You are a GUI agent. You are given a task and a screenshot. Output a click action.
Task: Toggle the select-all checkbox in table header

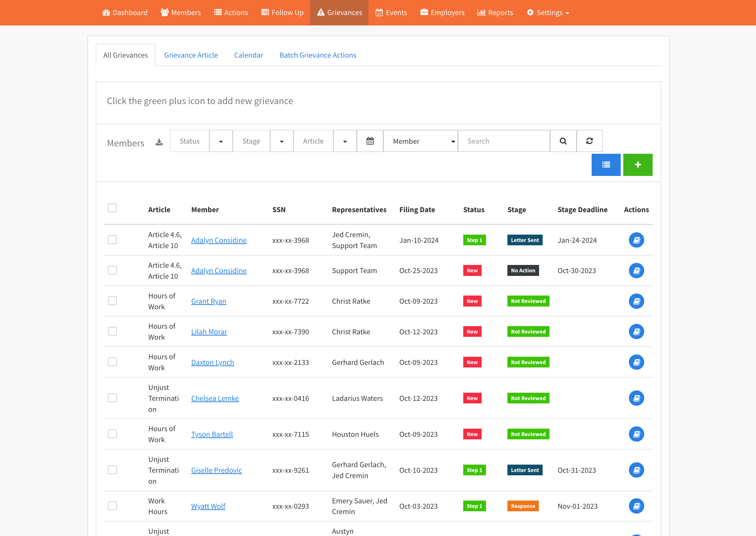click(112, 208)
